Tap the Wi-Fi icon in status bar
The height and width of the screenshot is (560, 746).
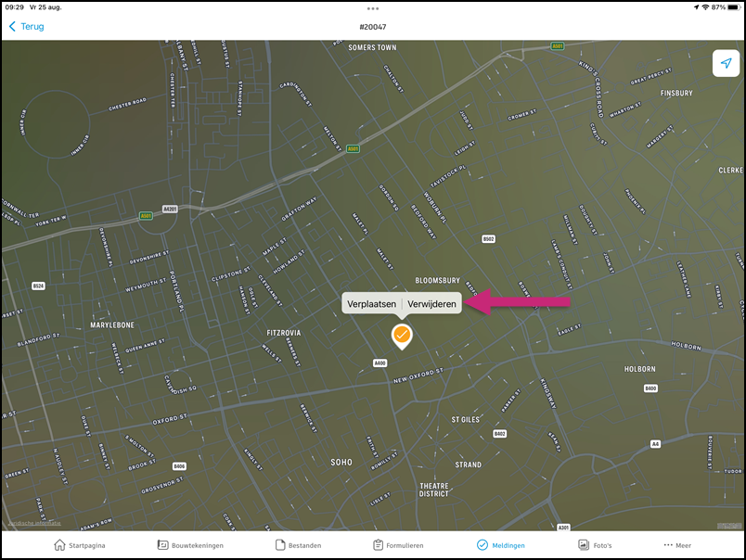coord(705,7)
